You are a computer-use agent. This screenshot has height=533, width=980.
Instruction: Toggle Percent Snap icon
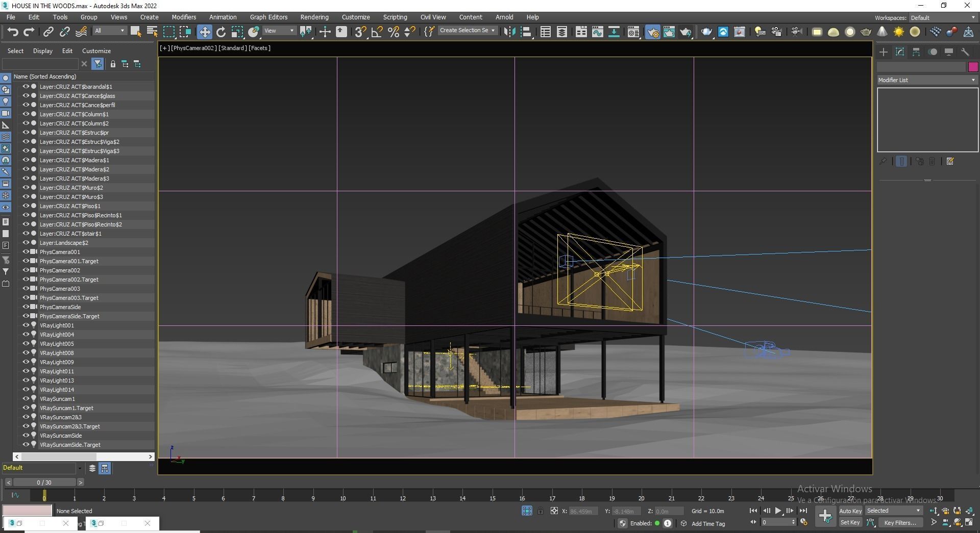(394, 32)
